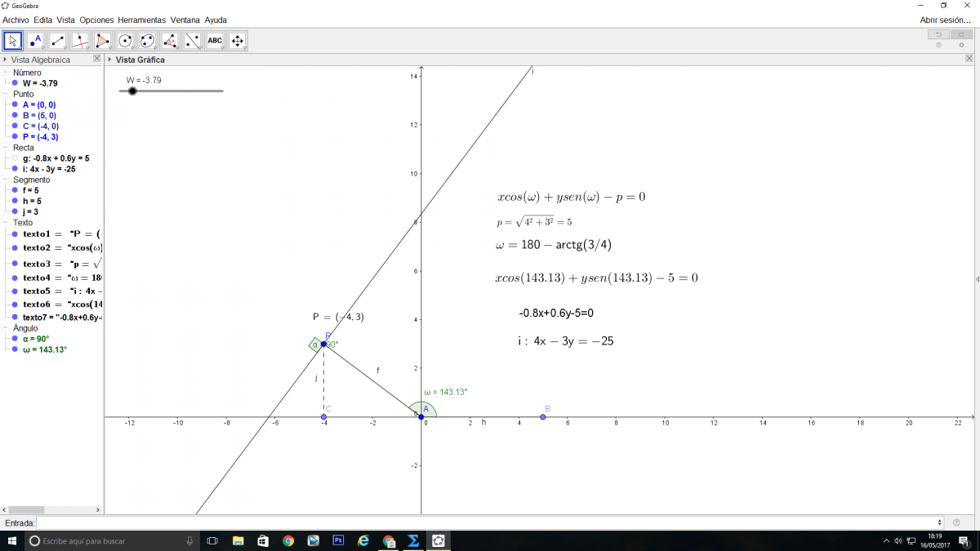980x551 pixels.
Task: Click the W slider handle
Action: click(132, 91)
